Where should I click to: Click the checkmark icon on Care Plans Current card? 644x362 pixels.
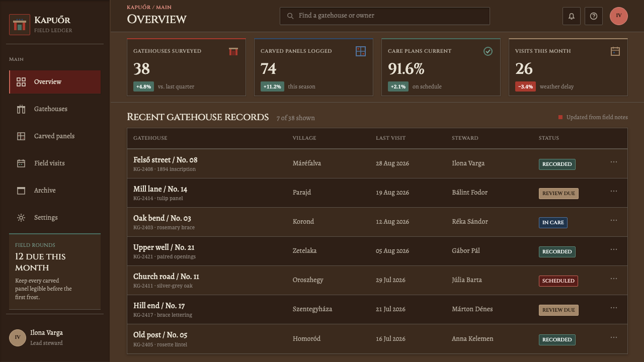[488, 51]
